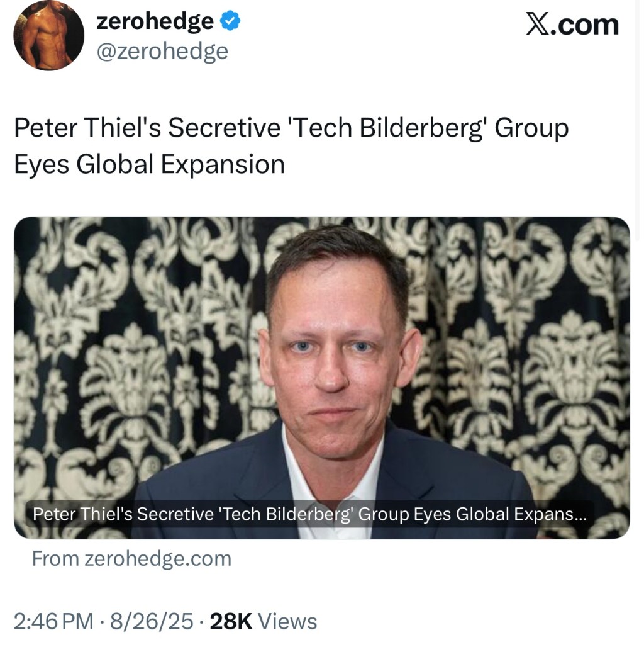Image resolution: width=644 pixels, height=647 pixels.
Task: Click the zerohedge display name
Action: click(x=154, y=21)
